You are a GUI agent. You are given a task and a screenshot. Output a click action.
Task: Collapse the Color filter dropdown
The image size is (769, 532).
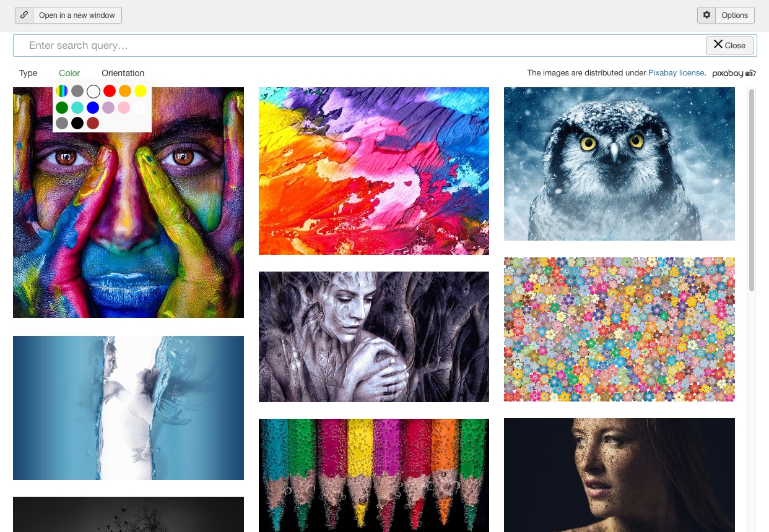[69, 73]
